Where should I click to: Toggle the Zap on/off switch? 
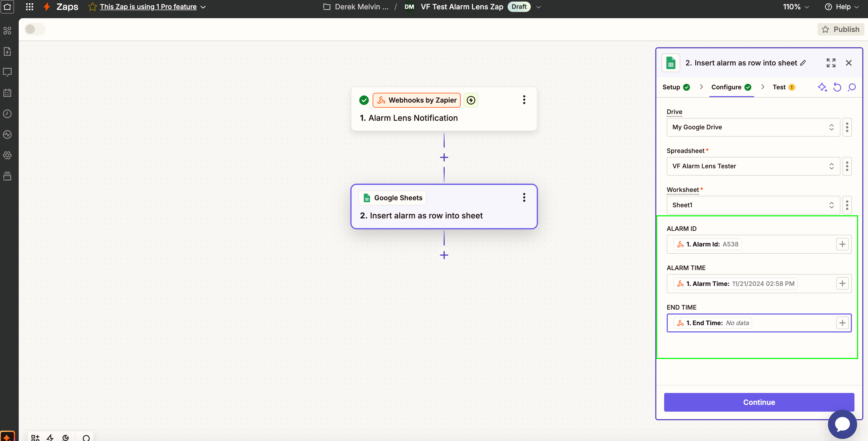35,29
